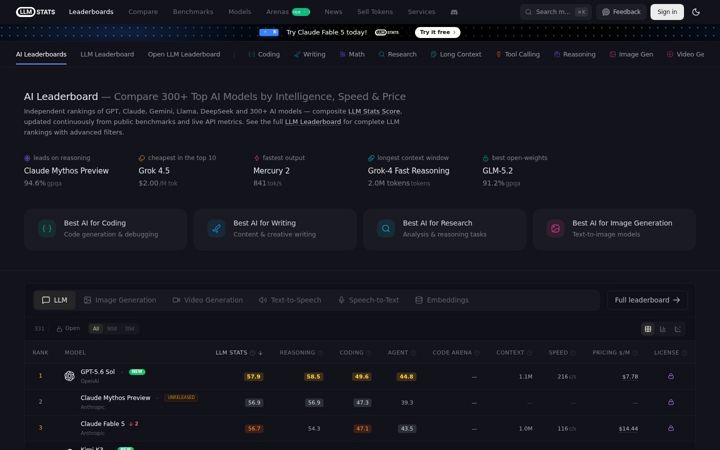Sort table by CONTEXT column
720x450 pixels.
pyautogui.click(x=510, y=353)
